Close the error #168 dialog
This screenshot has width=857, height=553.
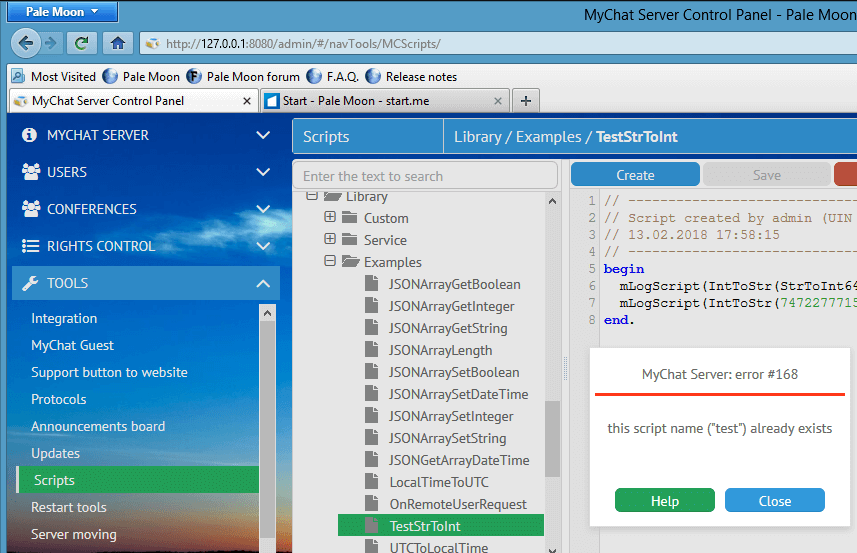click(x=774, y=501)
